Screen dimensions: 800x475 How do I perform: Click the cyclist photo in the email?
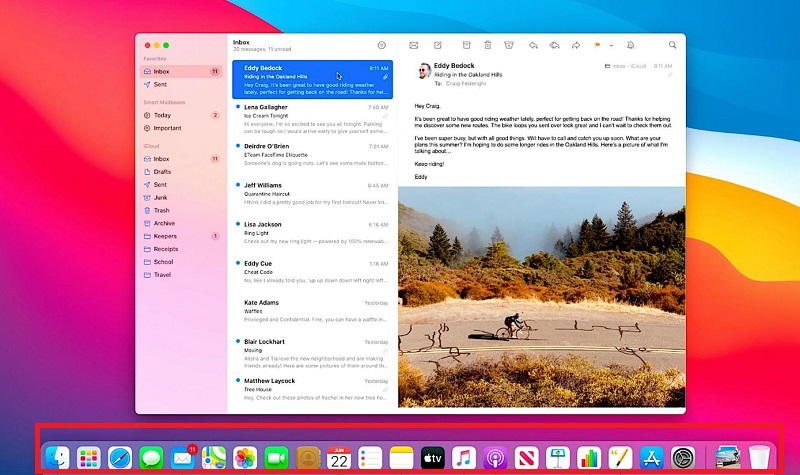tap(541, 297)
